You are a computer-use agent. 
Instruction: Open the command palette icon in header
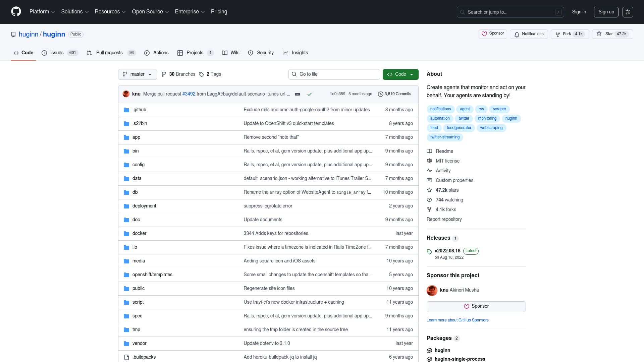(628, 12)
